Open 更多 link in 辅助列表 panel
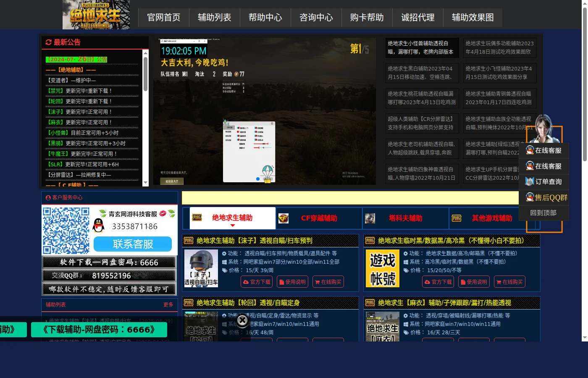 [168, 304]
